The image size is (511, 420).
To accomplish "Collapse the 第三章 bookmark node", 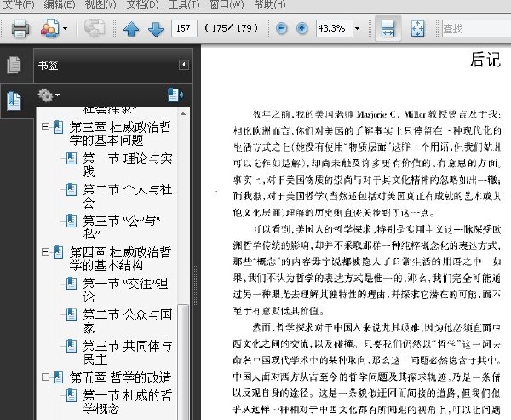I will pyautogui.click(x=46, y=127).
